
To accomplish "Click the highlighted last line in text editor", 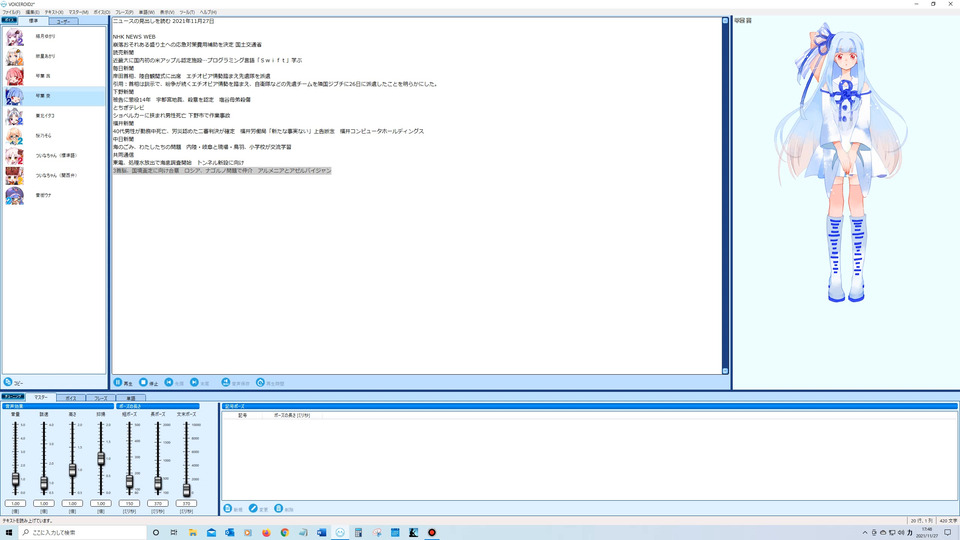I will pyautogui.click(x=222, y=171).
